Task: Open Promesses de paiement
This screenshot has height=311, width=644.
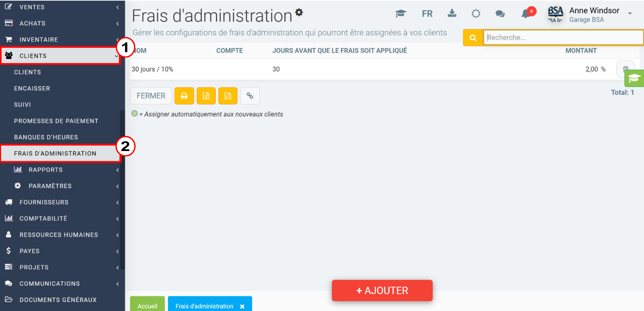Action: pyautogui.click(x=56, y=121)
